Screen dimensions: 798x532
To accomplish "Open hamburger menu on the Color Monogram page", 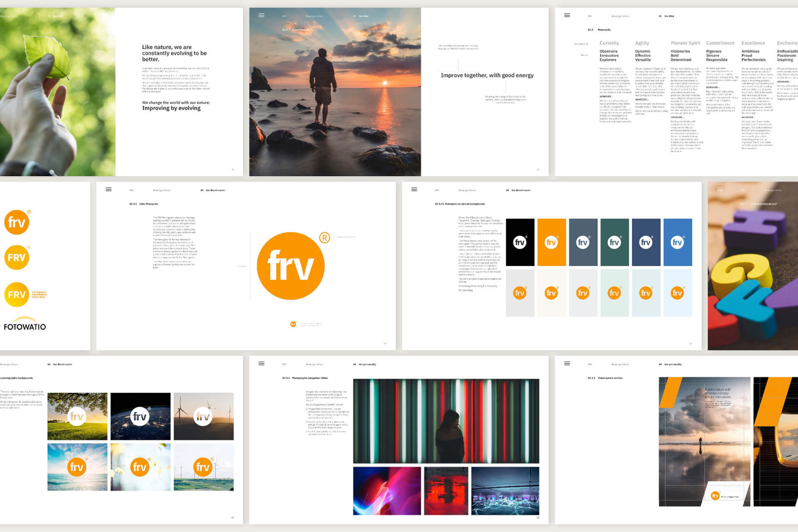I will (108, 190).
